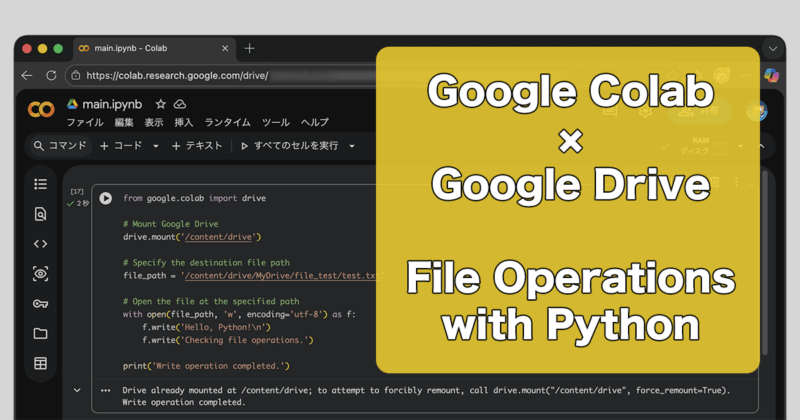This screenshot has width=800, height=420.
Task: Click the print('Write operation completed.') line
Action: coord(206,366)
